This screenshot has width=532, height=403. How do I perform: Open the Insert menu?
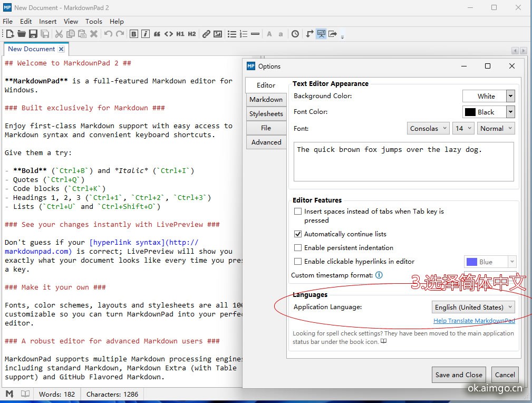(48, 22)
